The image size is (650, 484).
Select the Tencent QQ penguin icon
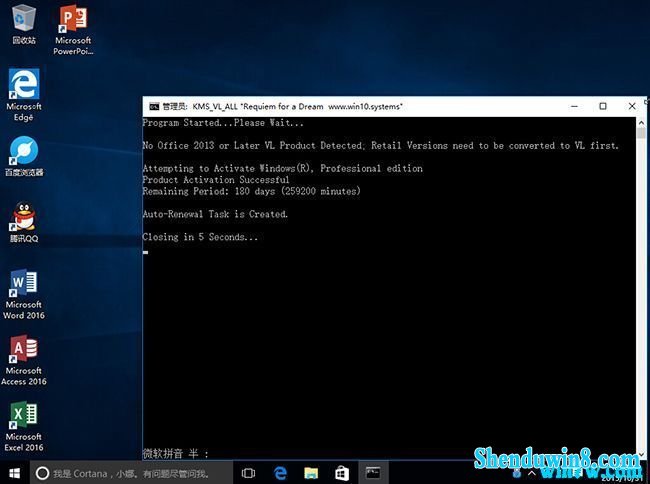pyautogui.click(x=24, y=222)
